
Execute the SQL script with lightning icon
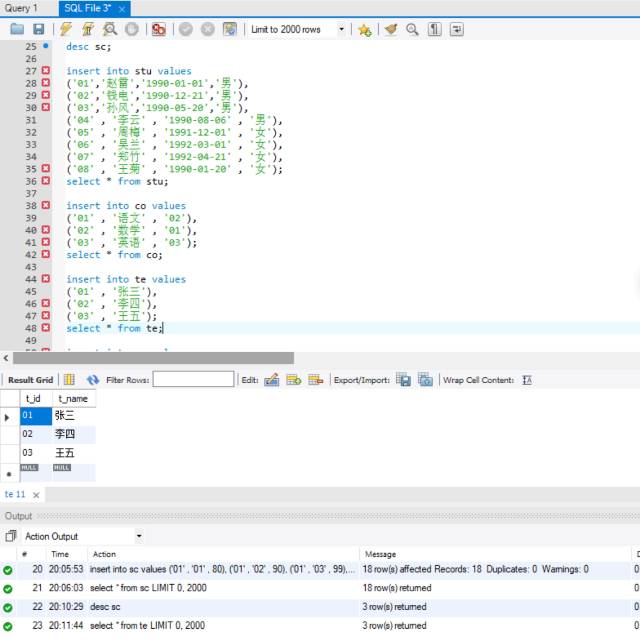pos(65,30)
